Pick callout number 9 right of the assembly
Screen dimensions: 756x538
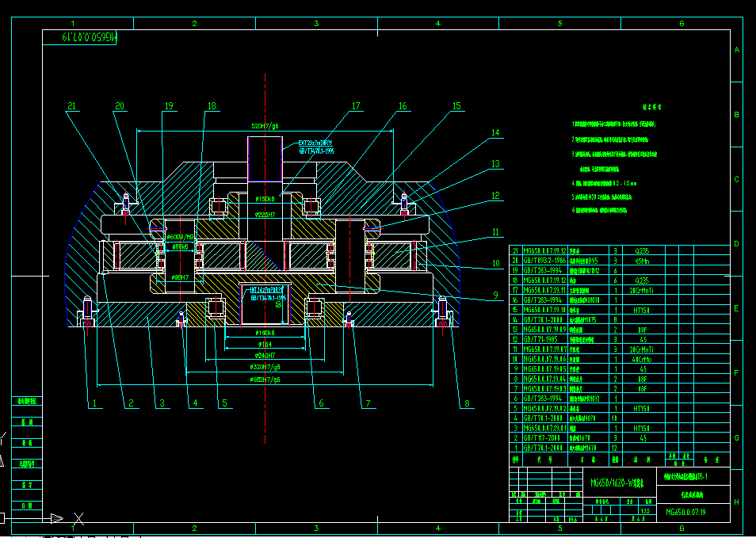(x=495, y=295)
